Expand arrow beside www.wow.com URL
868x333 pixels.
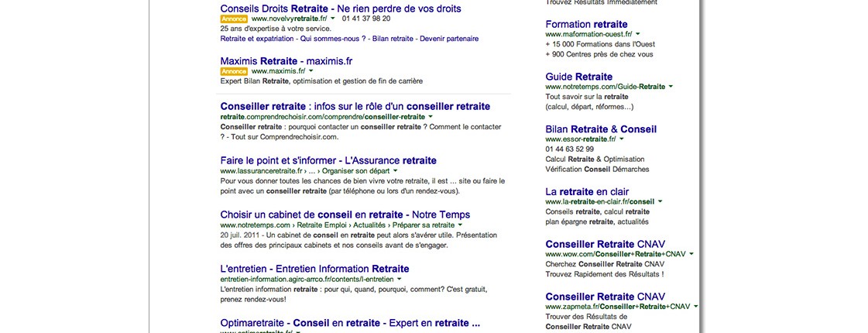pos(691,254)
